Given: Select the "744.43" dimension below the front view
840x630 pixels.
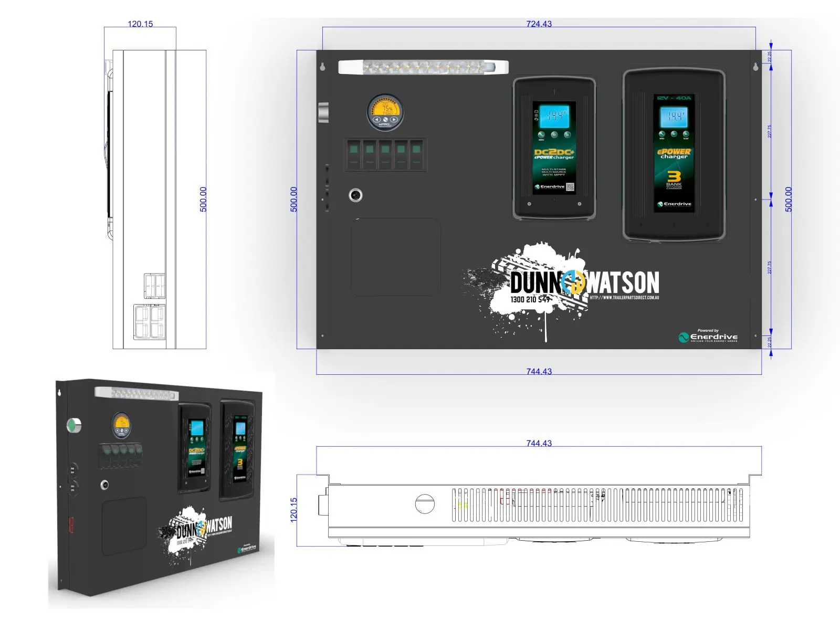Looking at the screenshot, I should click(539, 371).
